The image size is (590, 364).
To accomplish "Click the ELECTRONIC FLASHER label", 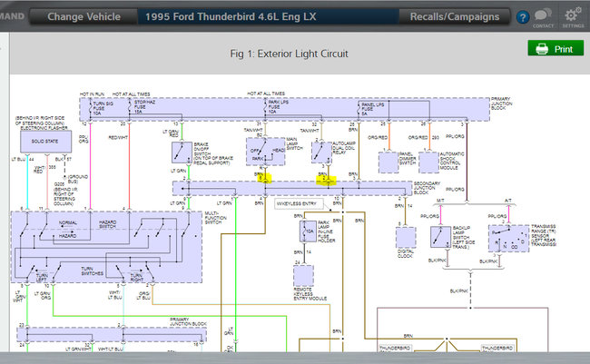I will point(44,128).
